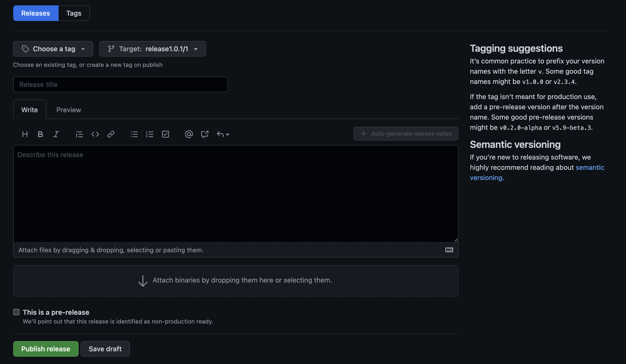Mention a user with the @ icon
Screen dimensions: 626x364
189,134
